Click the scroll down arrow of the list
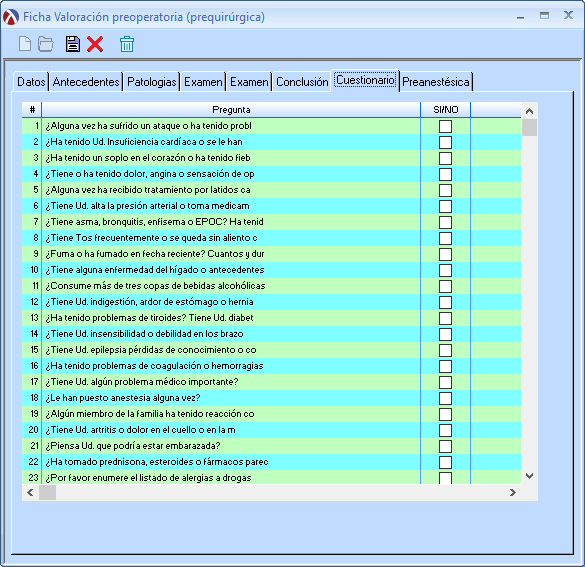Viewport: 585px width, 567px height. pos(529,476)
